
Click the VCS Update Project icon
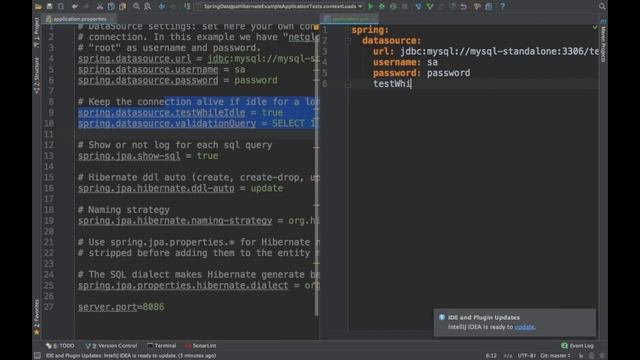point(418,7)
